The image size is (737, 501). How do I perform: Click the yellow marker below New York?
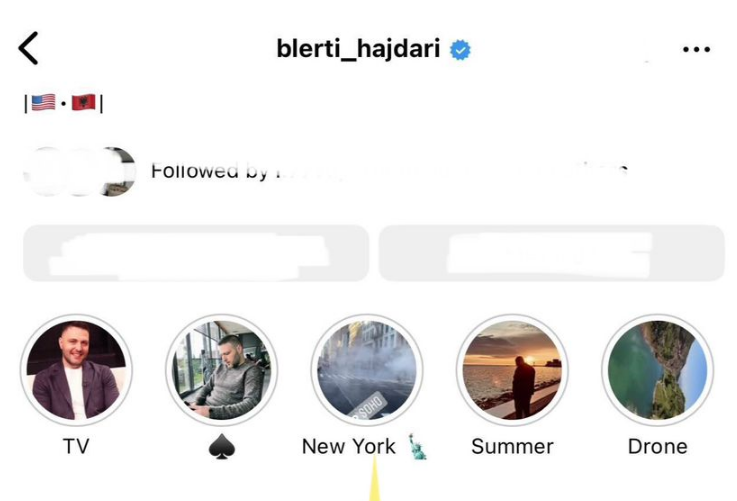click(x=375, y=478)
